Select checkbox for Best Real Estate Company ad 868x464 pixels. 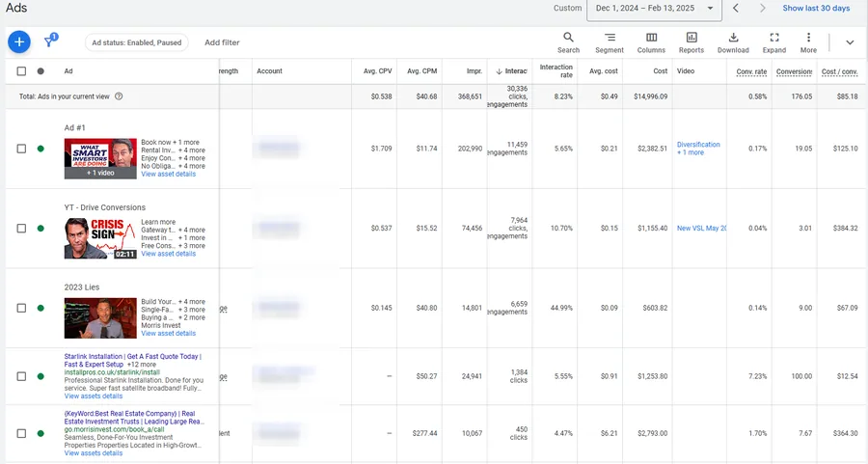coord(21,433)
